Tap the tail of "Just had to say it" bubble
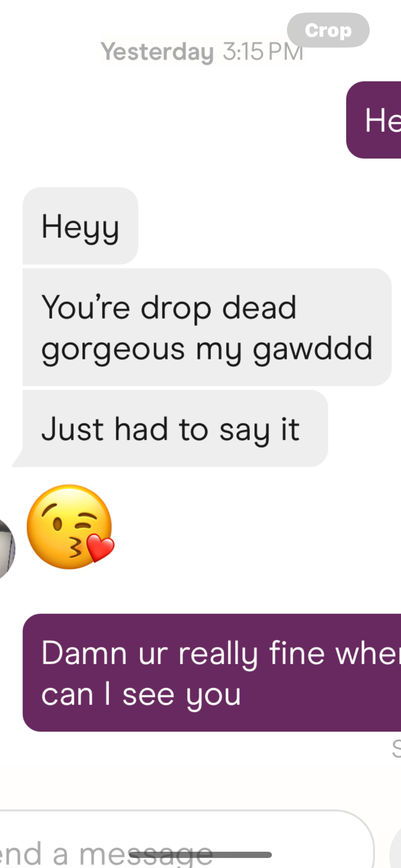 coord(18,459)
